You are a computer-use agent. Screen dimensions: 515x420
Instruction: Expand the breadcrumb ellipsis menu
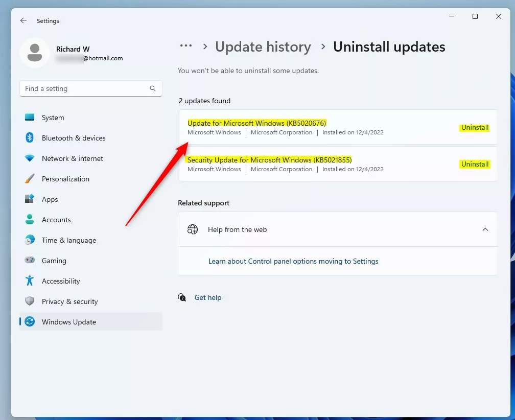click(186, 45)
